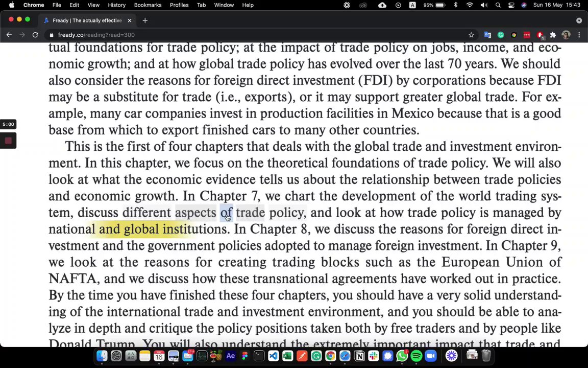Open Calendar from the Dock

(159, 356)
